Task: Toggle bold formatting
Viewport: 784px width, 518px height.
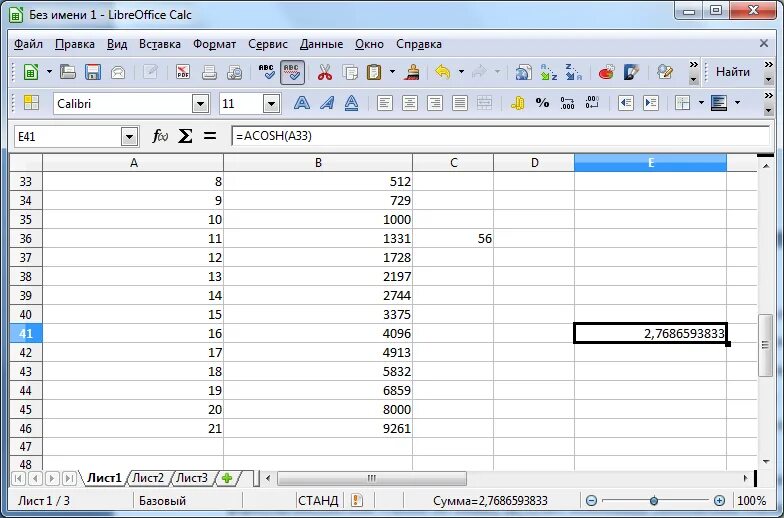Action: coord(302,103)
